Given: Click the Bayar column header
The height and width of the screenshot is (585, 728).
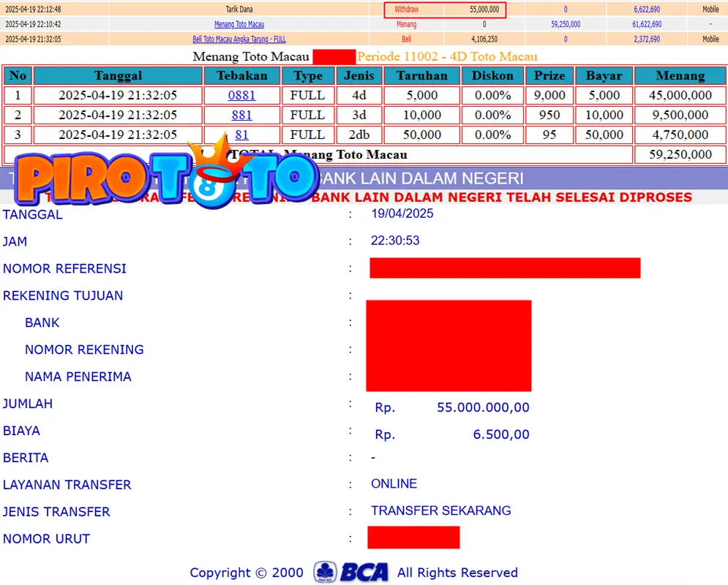Looking at the screenshot, I should 604,75.
